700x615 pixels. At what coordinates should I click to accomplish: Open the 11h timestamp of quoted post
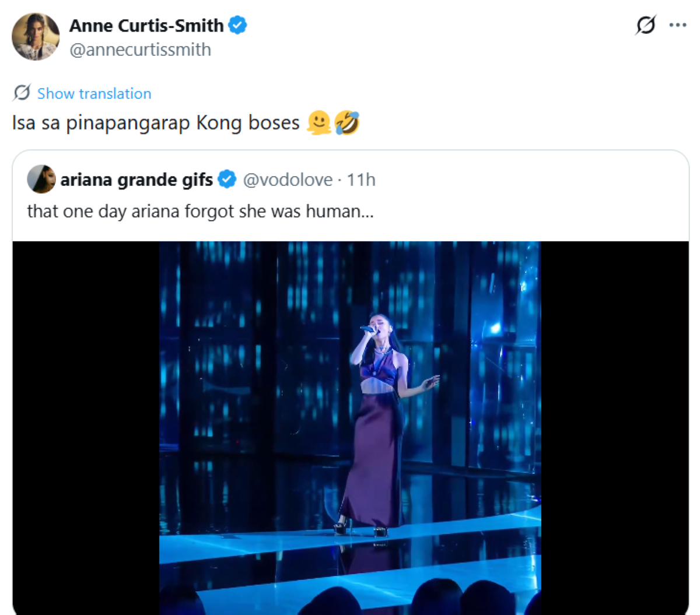(x=361, y=180)
